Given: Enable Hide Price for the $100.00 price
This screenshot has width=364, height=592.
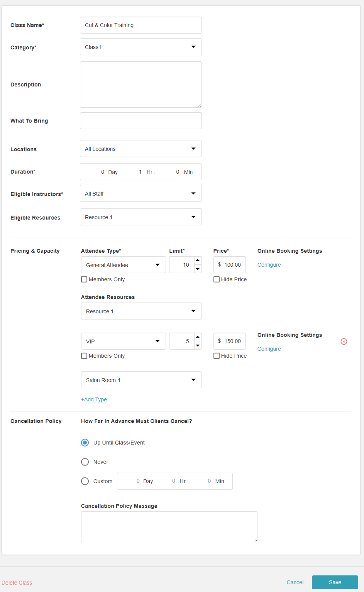Looking at the screenshot, I should [x=217, y=279].
